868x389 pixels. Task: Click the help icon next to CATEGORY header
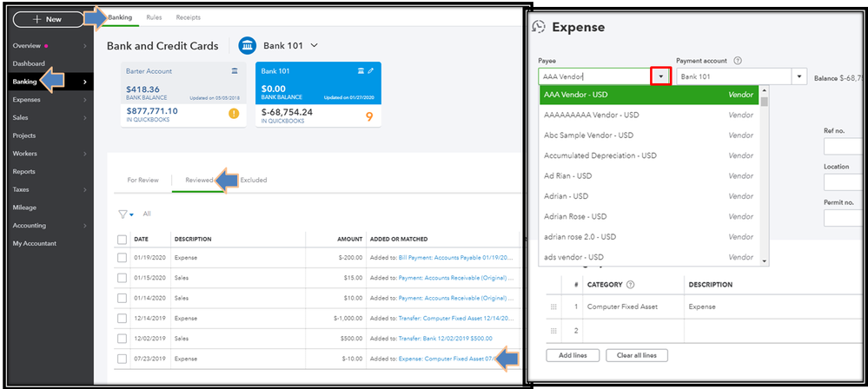point(630,285)
